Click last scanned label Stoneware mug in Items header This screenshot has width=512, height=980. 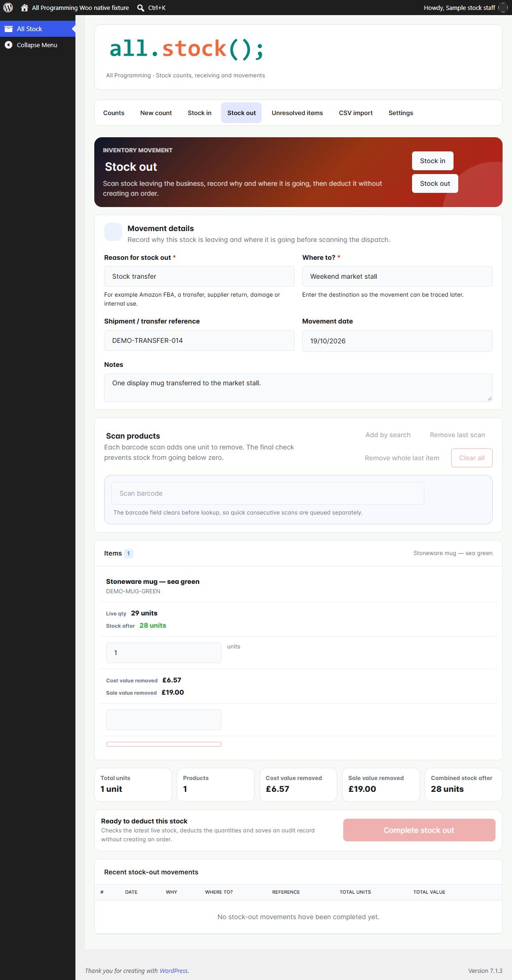453,553
